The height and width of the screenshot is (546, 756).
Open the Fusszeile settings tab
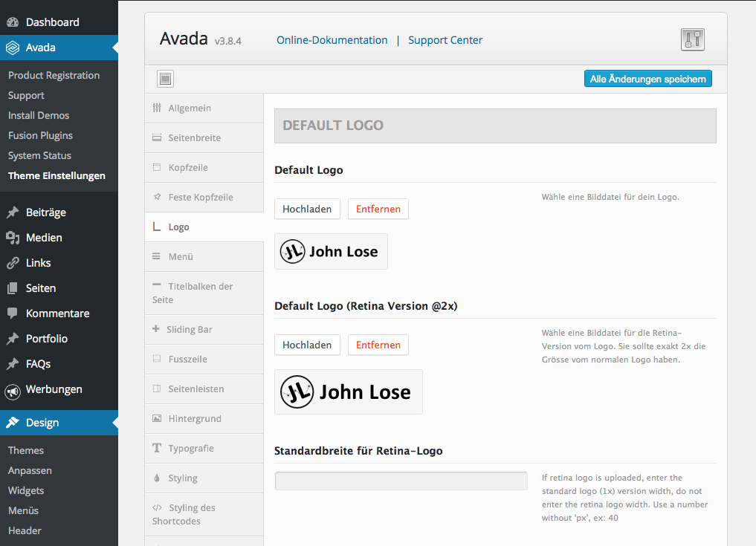204,360
